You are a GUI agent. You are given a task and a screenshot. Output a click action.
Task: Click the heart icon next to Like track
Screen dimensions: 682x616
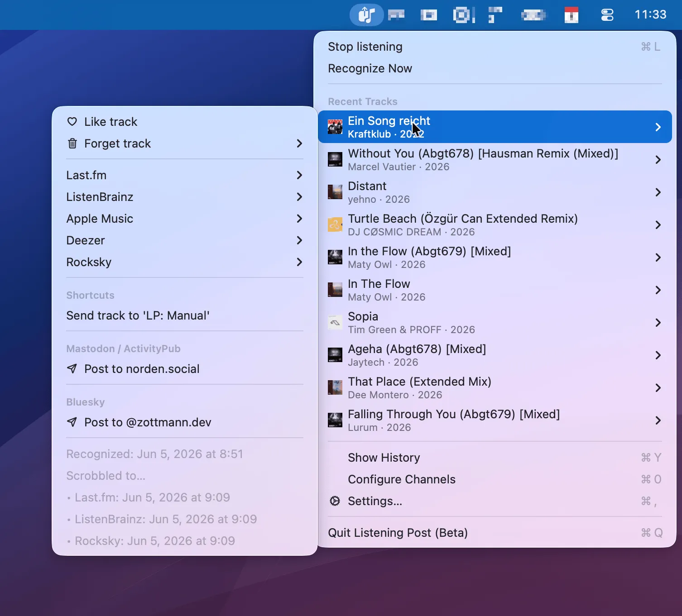72,121
